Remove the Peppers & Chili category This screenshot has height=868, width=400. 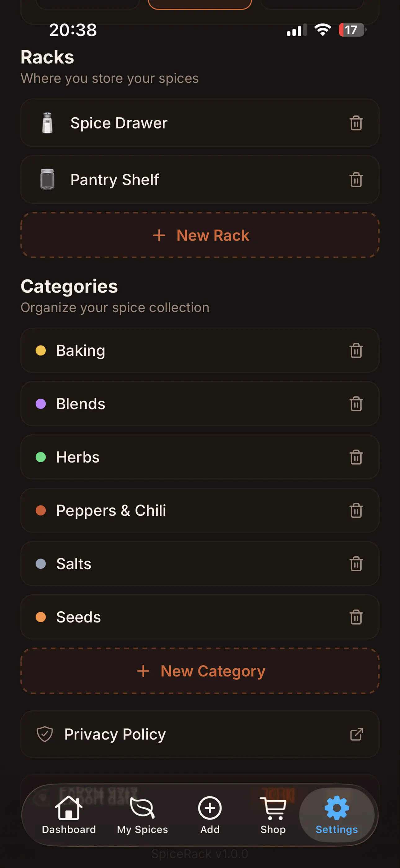[x=356, y=510]
